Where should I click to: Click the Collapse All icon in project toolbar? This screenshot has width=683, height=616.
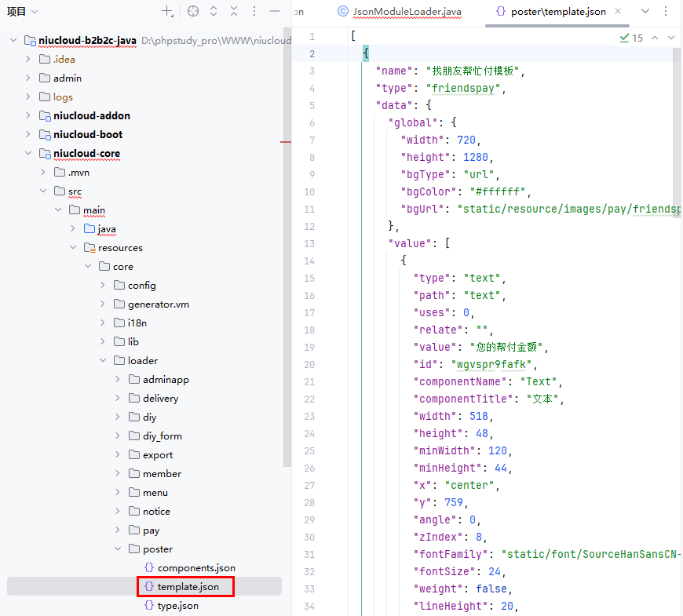point(234,12)
